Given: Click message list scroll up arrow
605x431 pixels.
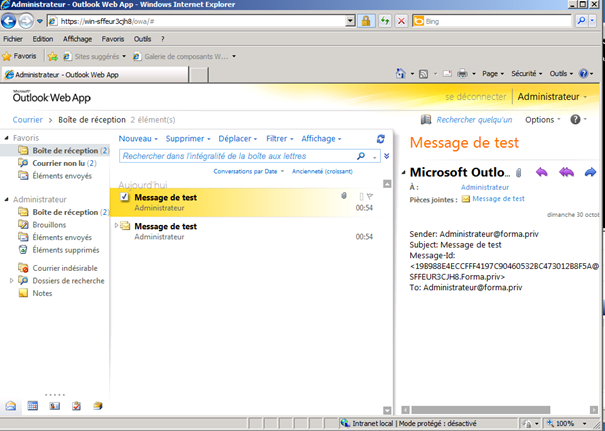Looking at the screenshot, I should [387, 184].
